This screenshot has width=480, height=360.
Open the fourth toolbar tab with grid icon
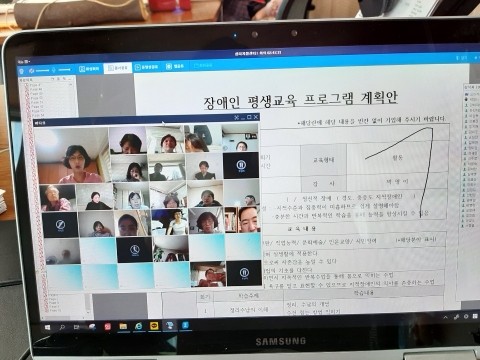175,66
